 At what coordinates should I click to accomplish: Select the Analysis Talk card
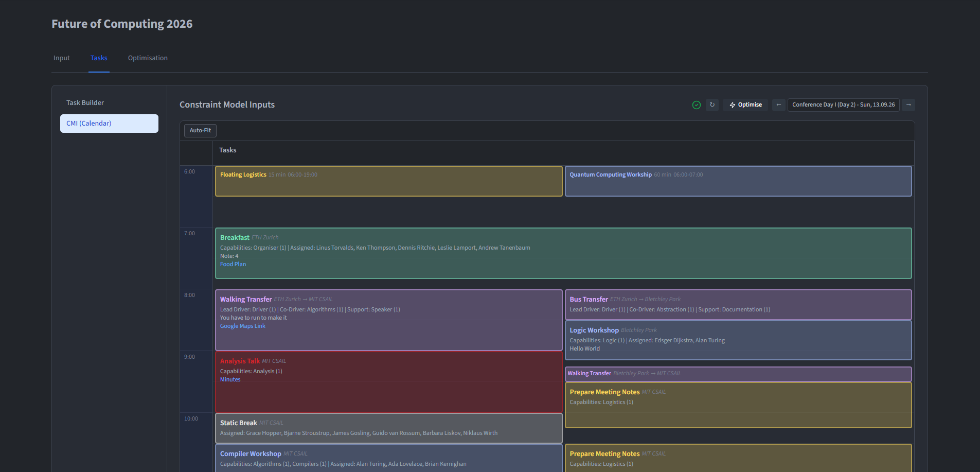(x=388, y=382)
